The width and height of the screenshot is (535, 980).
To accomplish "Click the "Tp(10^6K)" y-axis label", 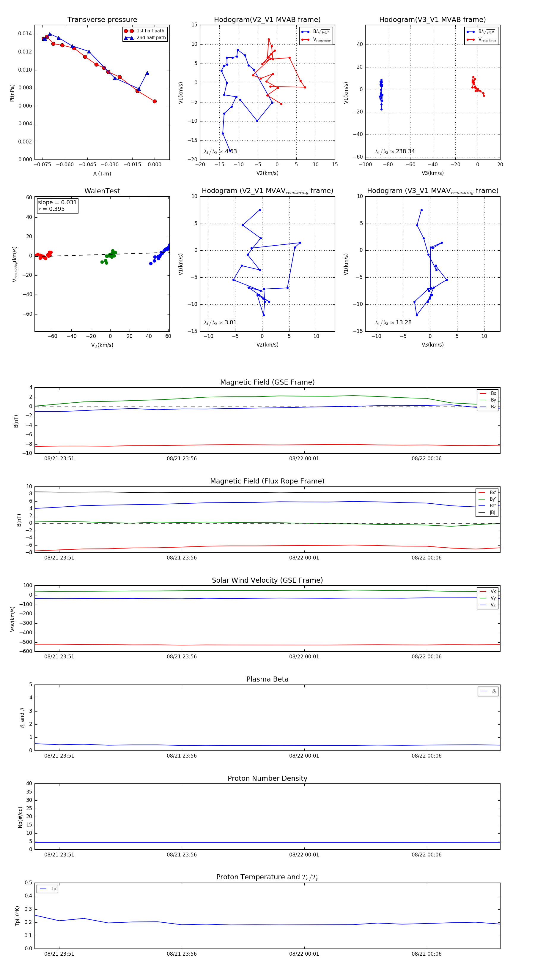I will (17, 916).
